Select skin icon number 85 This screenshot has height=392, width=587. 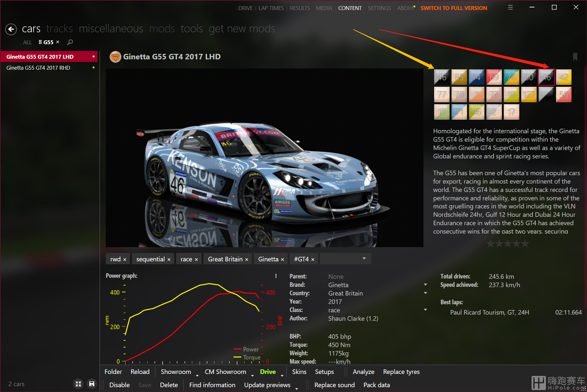pos(459,77)
